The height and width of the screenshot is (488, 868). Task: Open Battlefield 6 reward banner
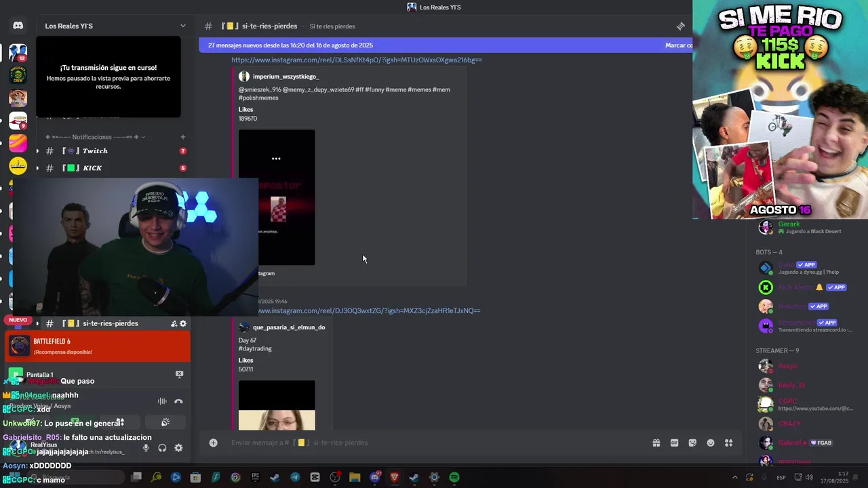(x=98, y=346)
